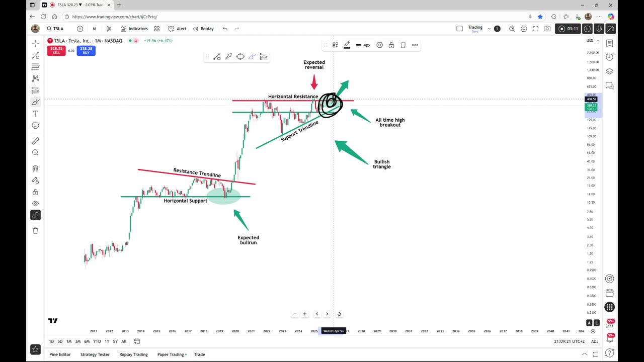The height and width of the screenshot is (362, 644).
Task: Click the SELL 328.23 button
Action: (x=56, y=50)
